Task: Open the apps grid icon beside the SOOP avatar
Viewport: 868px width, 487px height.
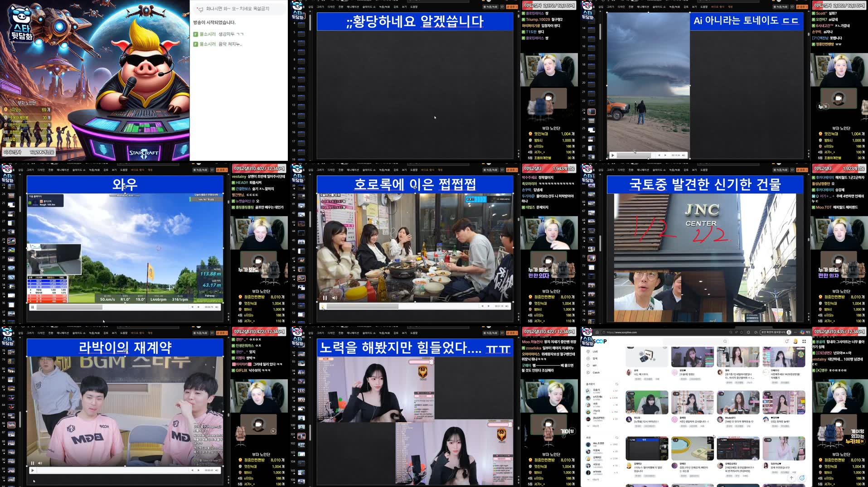Action: 804,342
